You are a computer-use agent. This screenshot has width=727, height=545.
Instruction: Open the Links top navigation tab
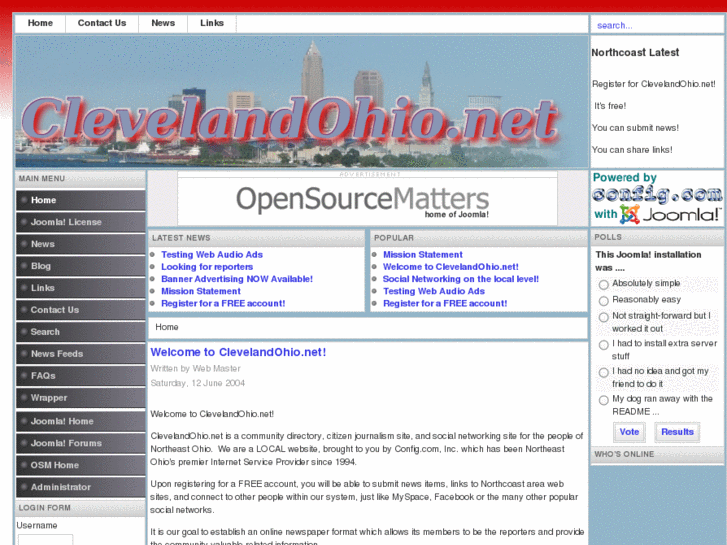coord(212,23)
